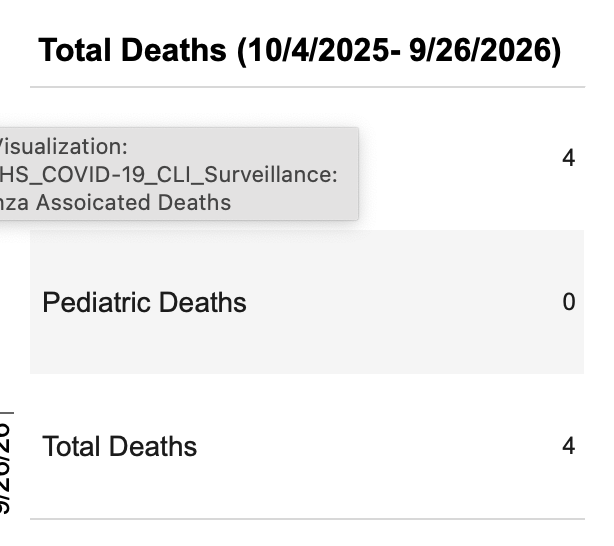
Task: Select the Total Deaths row label
Action: [119, 446]
